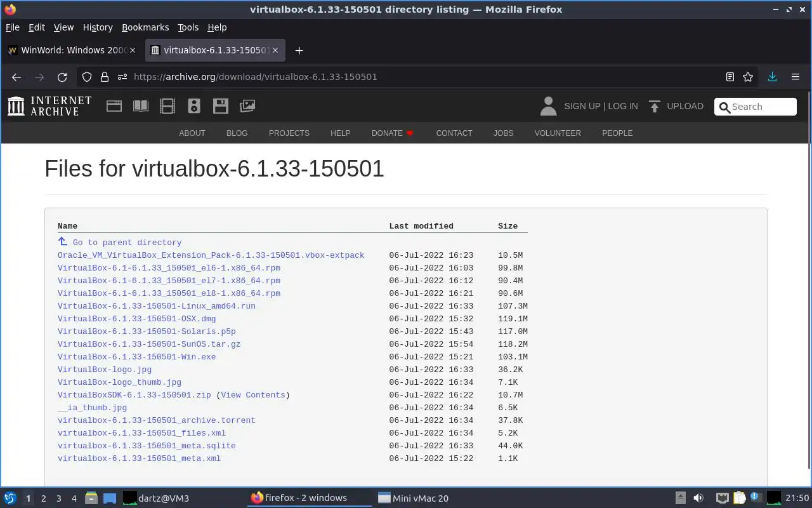The image size is (812, 508).
Task: Click the taskbar clock 21:50
Action: tap(797, 498)
